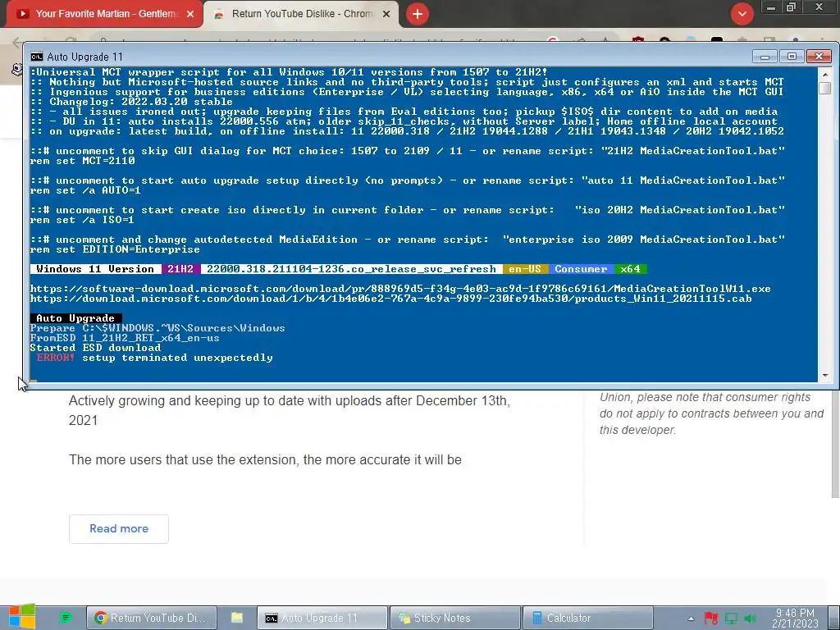Click the green 'x64' label
Viewport: 840px width, 630px height.
click(x=630, y=269)
